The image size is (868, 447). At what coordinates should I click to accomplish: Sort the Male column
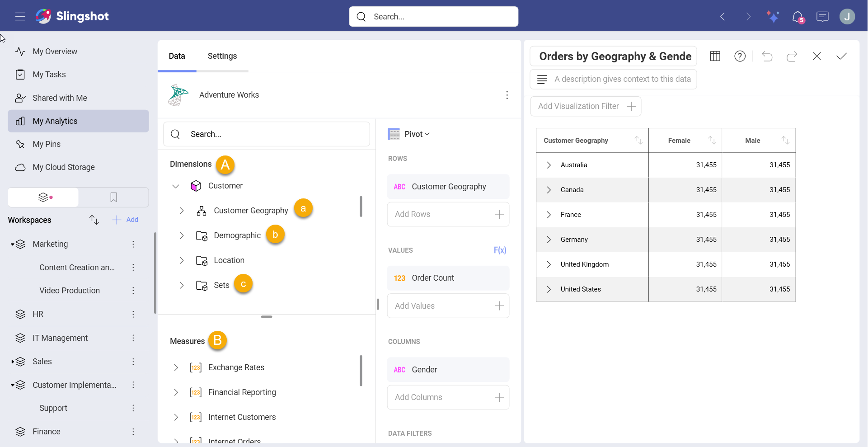pos(786,140)
